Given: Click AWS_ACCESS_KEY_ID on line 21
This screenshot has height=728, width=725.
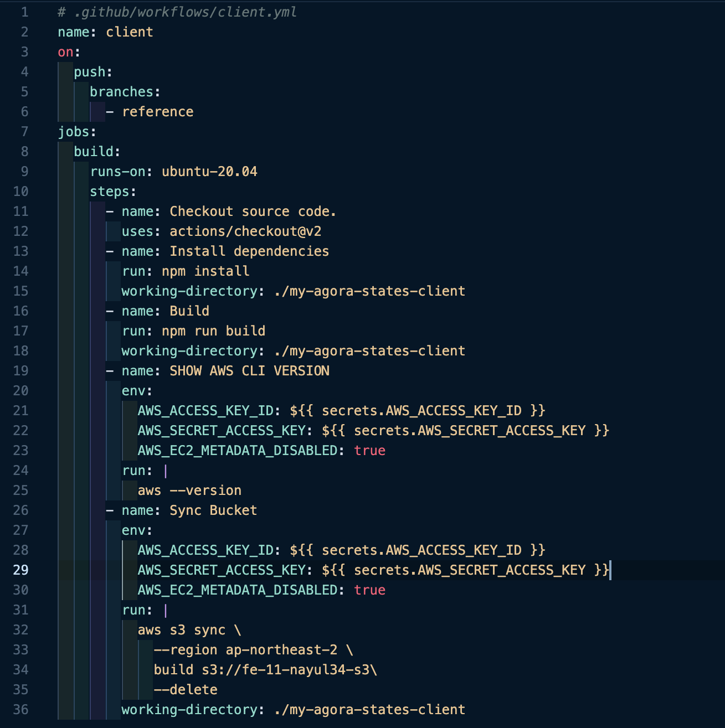Looking at the screenshot, I should (205, 411).
